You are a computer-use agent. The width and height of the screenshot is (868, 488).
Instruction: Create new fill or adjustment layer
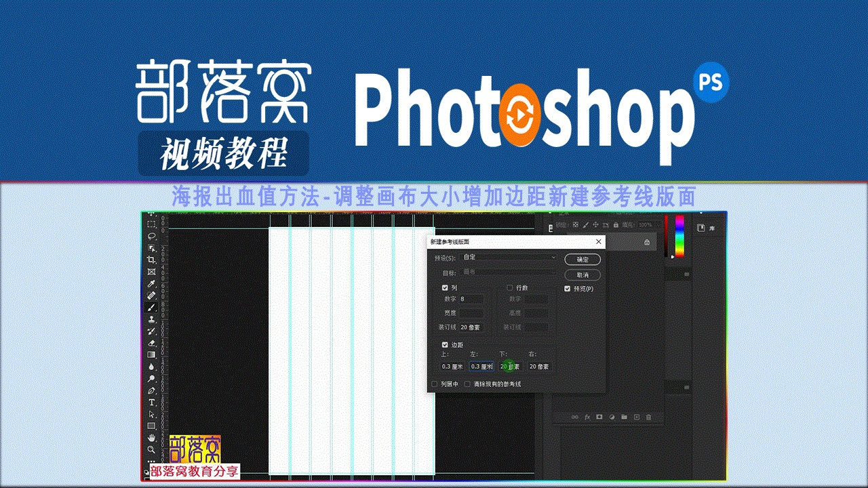coord(612,417)
